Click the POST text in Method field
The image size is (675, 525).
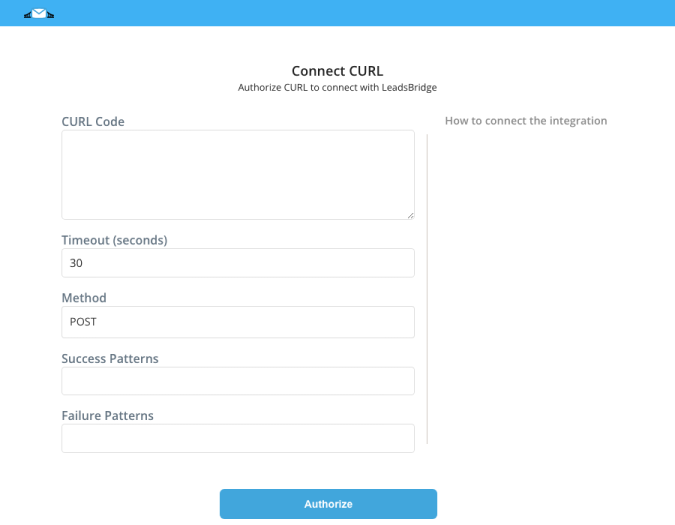click(83, 322)
